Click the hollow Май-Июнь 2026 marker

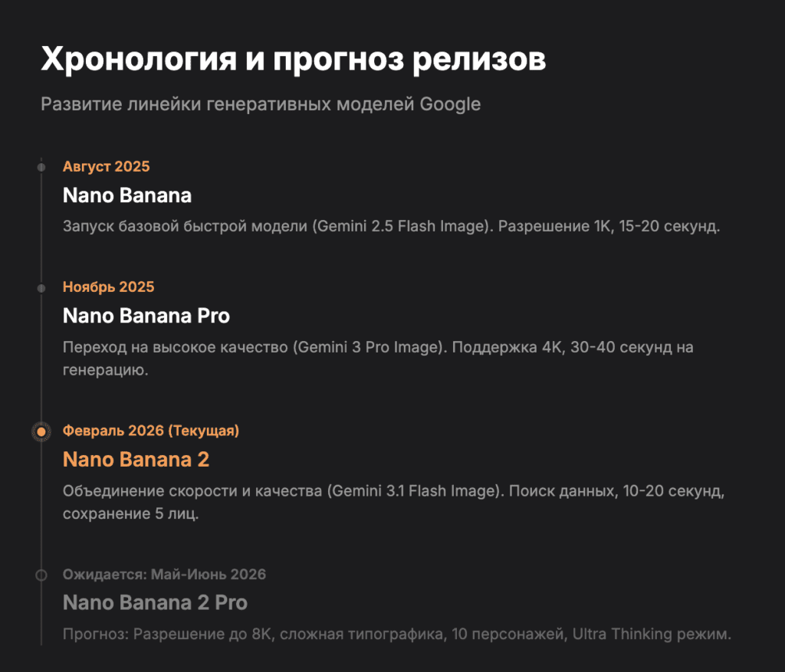[41, 575]
